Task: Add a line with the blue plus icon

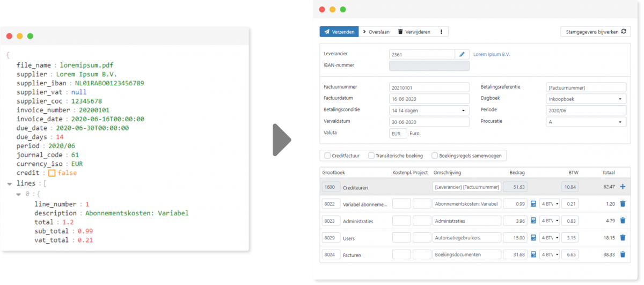Action: pos(623,187)
